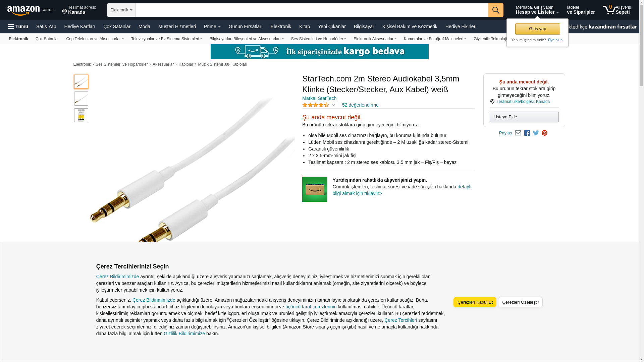Share product on Twitter icon
644x362 pixels.
[x=536, y=133]
